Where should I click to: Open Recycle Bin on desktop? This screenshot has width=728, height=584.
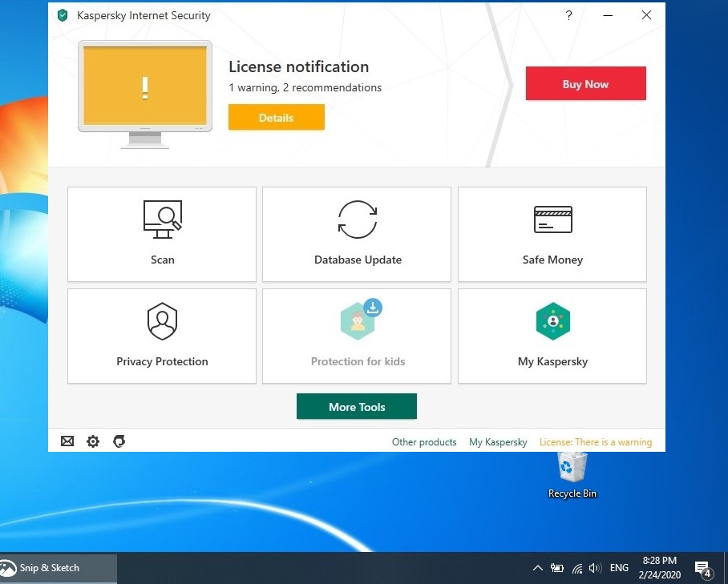coord(572,475)
